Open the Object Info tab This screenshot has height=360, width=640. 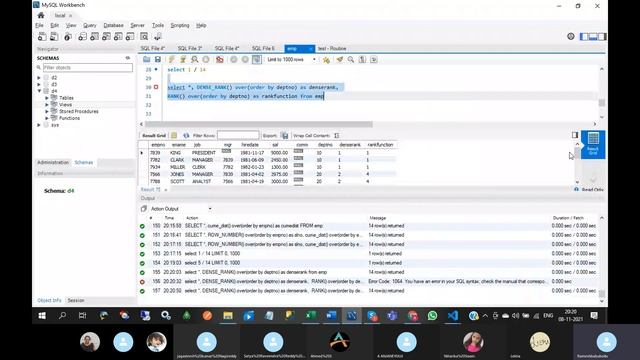(x=49, y=300)
